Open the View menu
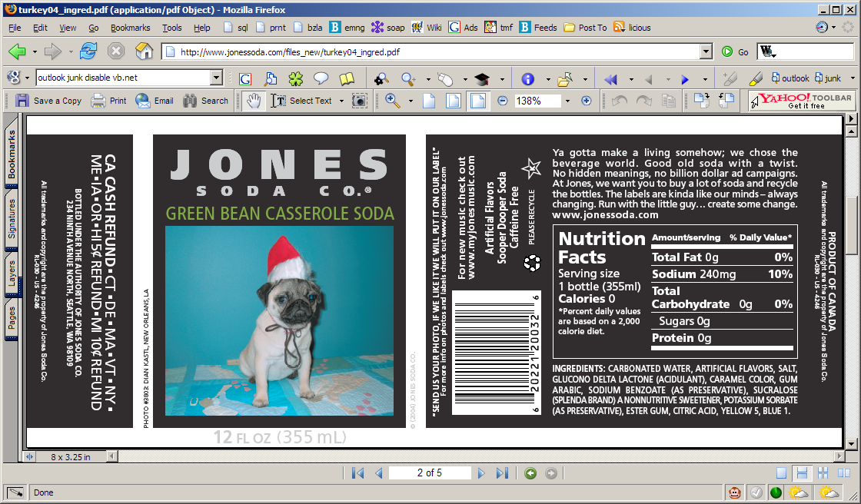861x504 pixels. (68, 28)
